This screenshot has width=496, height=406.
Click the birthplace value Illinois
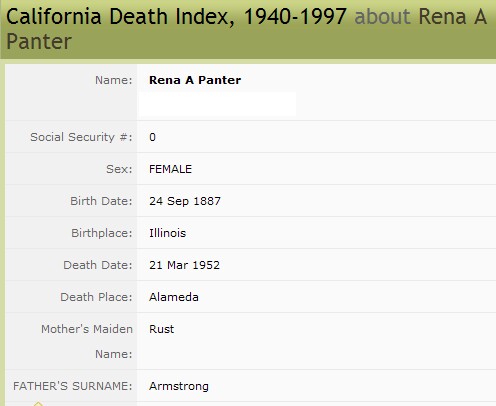[x=167, y=233]
